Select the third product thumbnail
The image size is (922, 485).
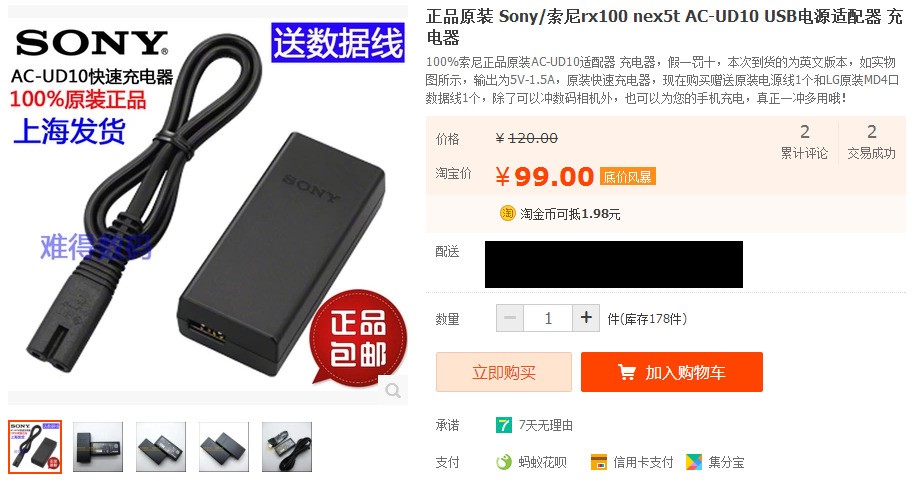[161, 447]
